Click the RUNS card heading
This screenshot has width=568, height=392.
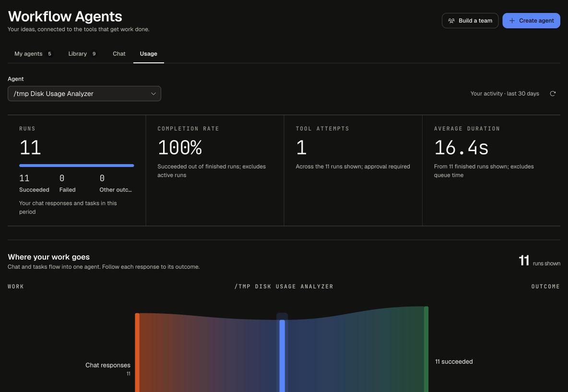pyautogui.click(x=27, y=129)
